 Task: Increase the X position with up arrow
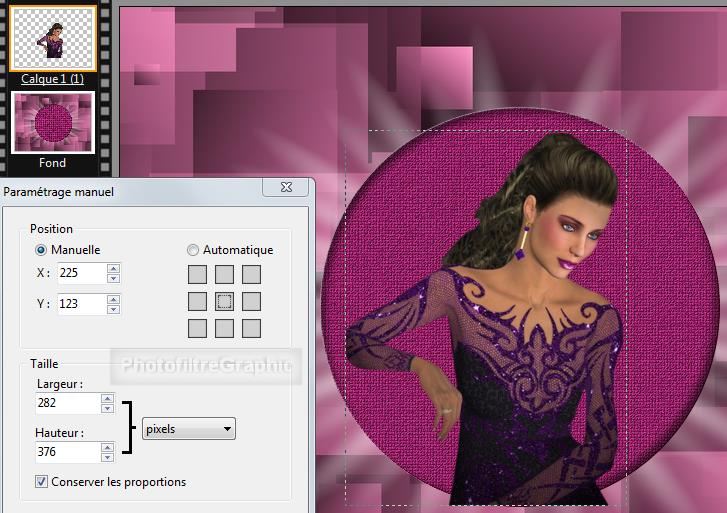(113, 268)
